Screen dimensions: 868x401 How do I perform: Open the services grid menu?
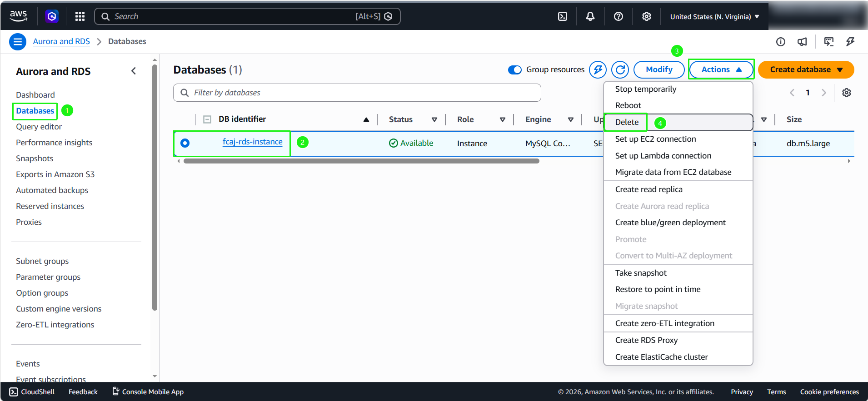point(80,16)
